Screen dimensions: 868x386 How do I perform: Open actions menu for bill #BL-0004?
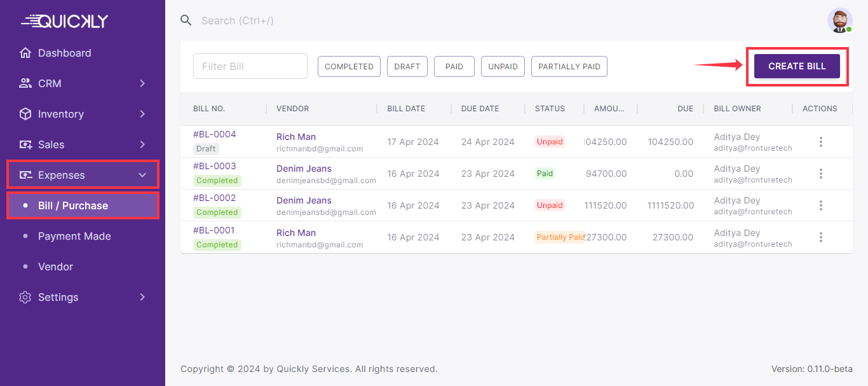(x=820, y=142)
